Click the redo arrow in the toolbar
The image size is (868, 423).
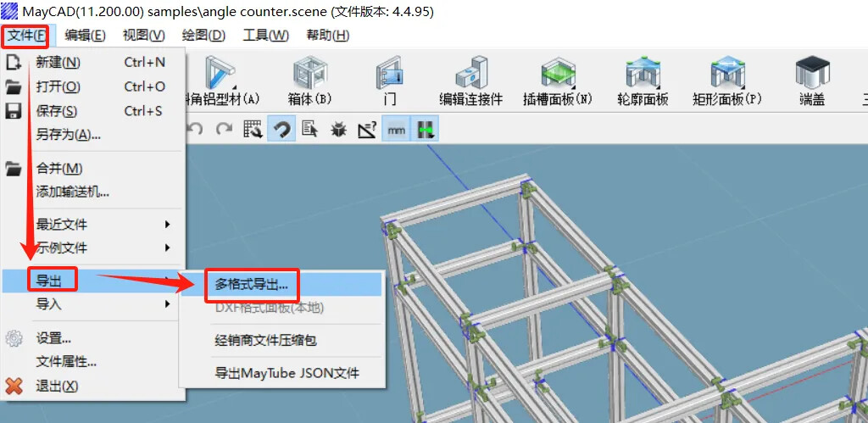point(224,130)
